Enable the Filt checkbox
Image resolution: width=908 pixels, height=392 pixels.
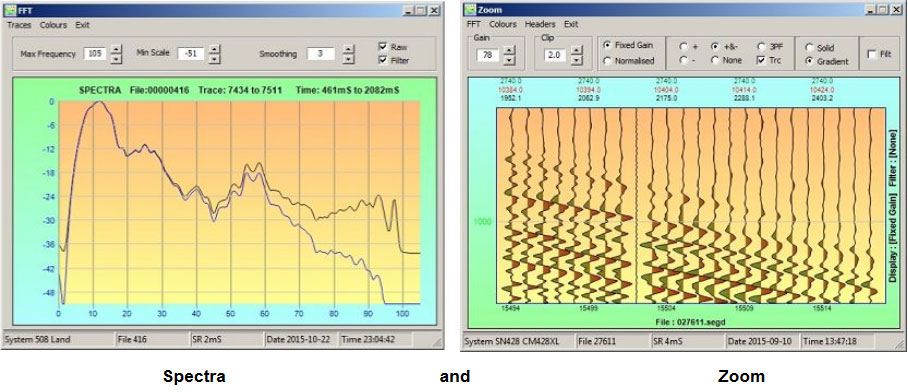tap(872, 54)
